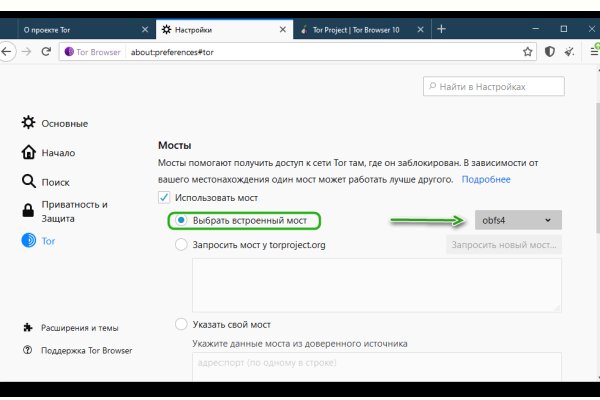The height and width of the screenshot is (400, 600).
Task: Select the Tor section in sidebar
Action: (50, 241)
